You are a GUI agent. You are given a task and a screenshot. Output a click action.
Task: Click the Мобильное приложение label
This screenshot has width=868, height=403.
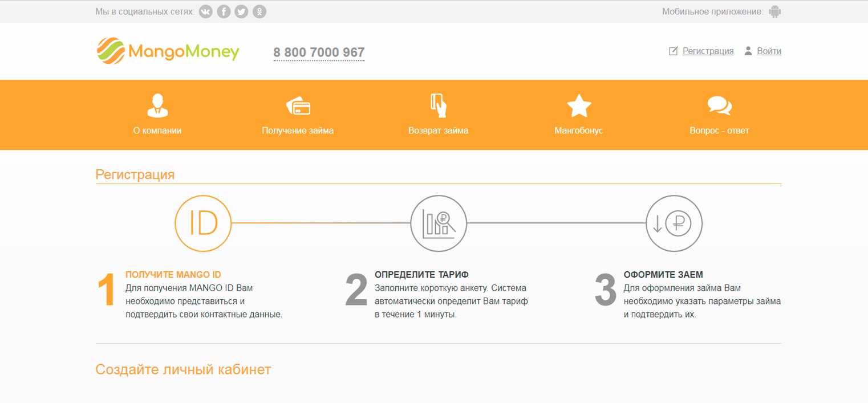[712, 11]
